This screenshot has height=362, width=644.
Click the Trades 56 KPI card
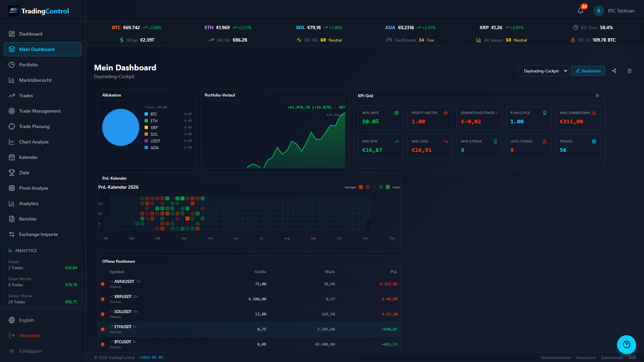coord(578,146)
